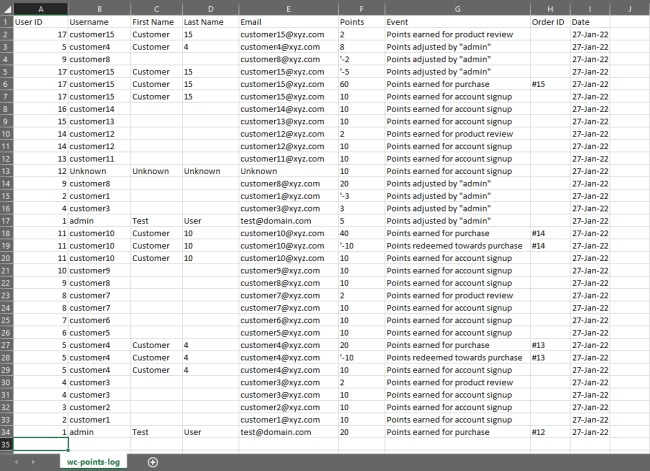
Task: Click the Event header cell
Action: (x=457, y=22)
